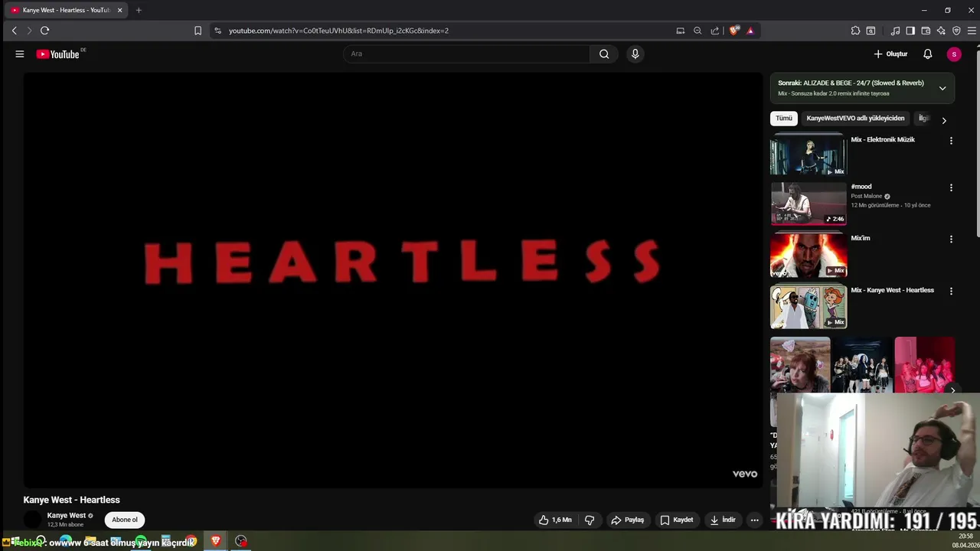Screen dimensions: 980x551
Task: Click the Post Malone channel name
Action: point(867,196)
